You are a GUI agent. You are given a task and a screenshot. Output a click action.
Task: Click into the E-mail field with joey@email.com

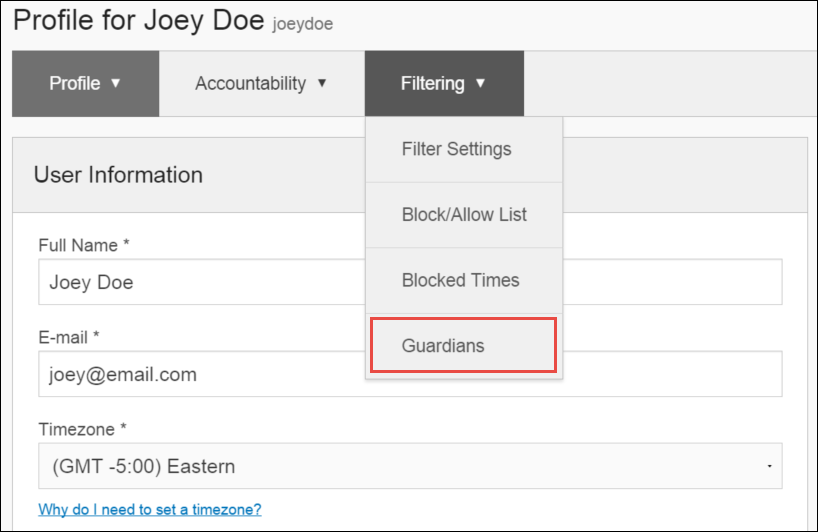(410, 374)
